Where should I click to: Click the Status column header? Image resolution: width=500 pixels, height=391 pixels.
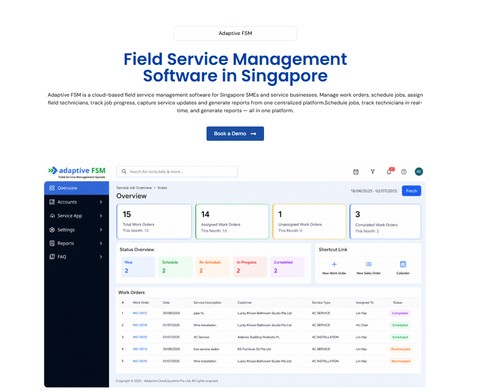397,302
